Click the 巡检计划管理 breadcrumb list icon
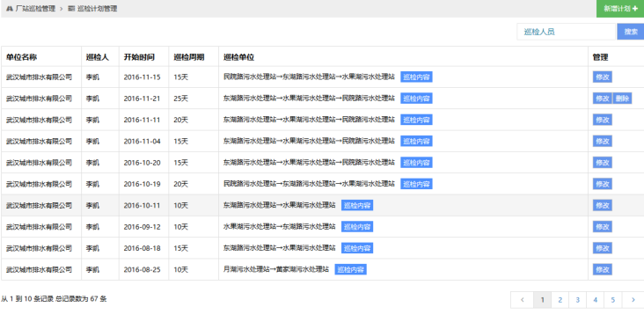 point(71,9)
